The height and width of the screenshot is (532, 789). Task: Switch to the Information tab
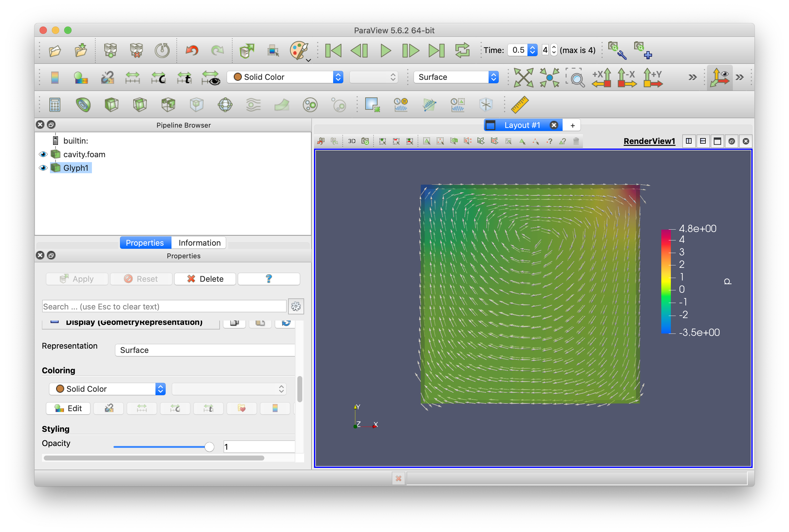click(x=199, y=243)
